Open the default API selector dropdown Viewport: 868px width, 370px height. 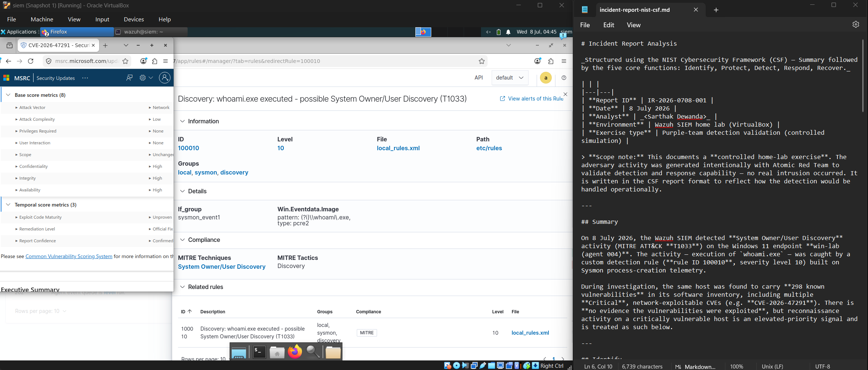pos(510,78)
